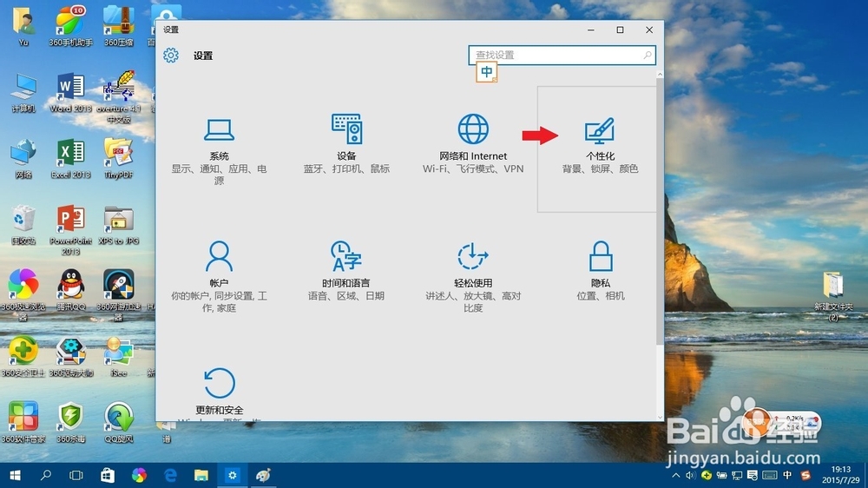The width and height of the screenshot is (868, 488).
Task: Open File Explorer from the taskbar
Action: coord(201,475)
